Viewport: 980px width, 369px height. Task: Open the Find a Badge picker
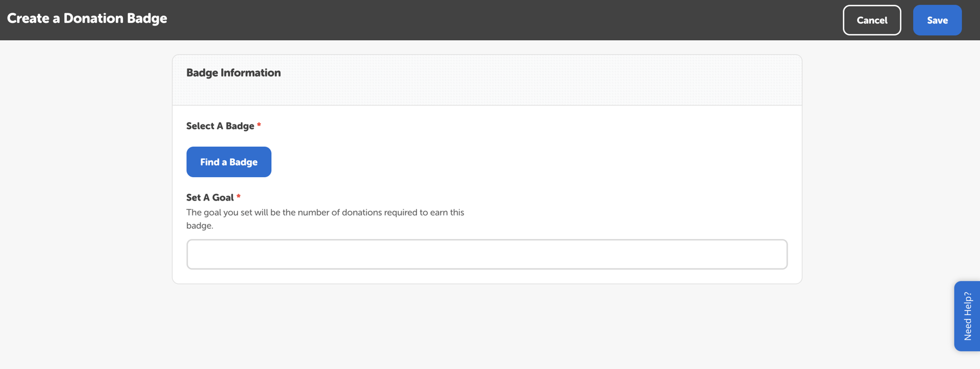tap(228, 162)
